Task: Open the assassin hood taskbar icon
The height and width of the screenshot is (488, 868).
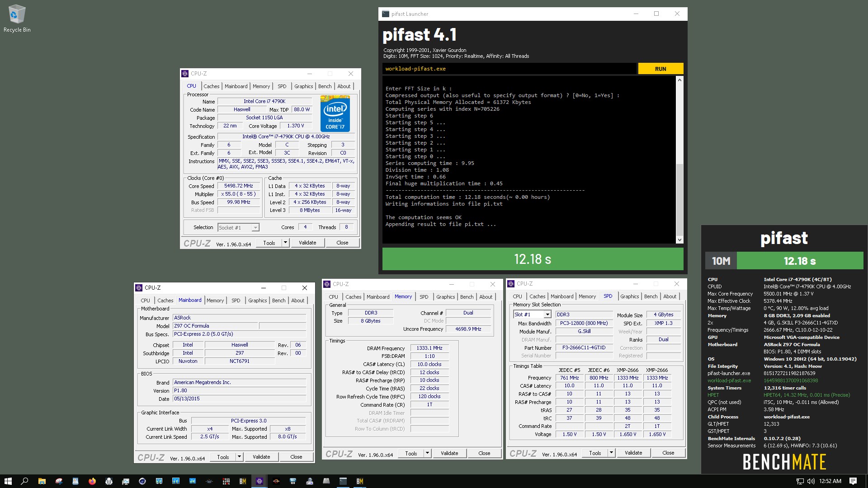Action: pos(109,481)
